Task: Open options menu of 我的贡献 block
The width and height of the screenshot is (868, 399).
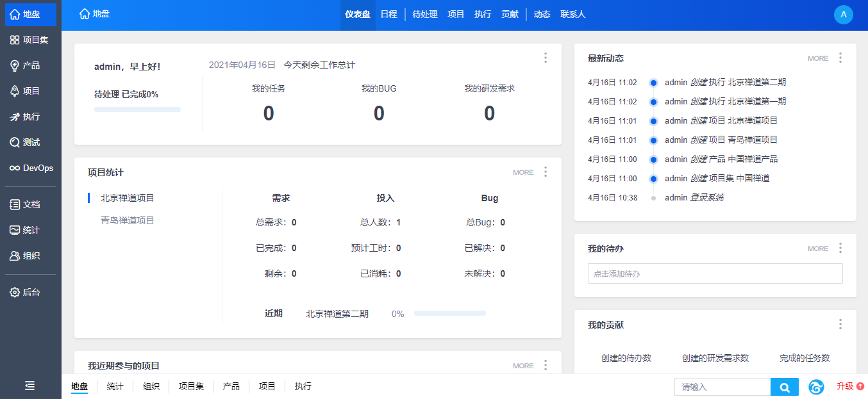Action: [840, 324]
